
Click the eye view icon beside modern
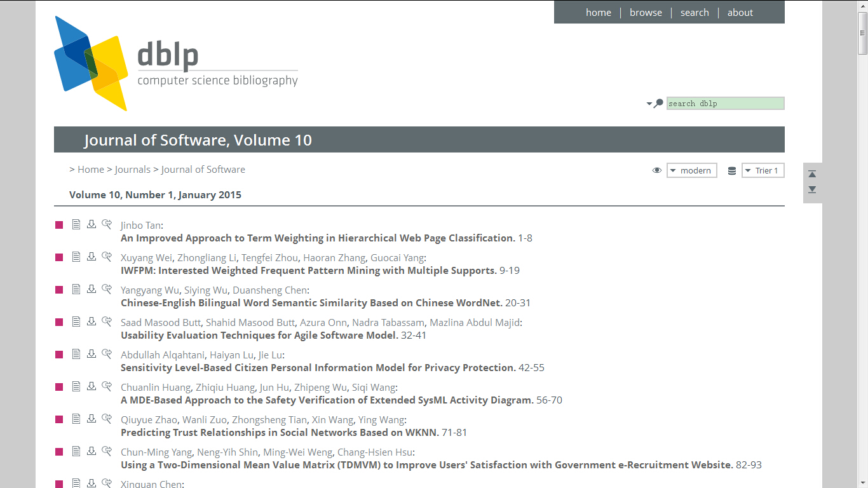point(657,170)
